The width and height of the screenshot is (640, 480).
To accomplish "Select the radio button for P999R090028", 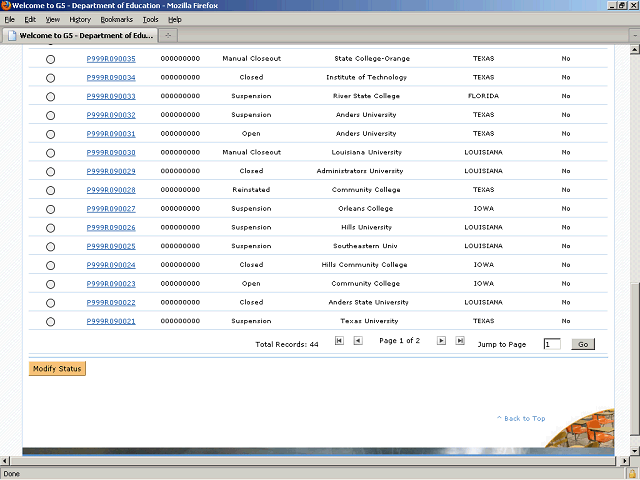I will 50,191.
